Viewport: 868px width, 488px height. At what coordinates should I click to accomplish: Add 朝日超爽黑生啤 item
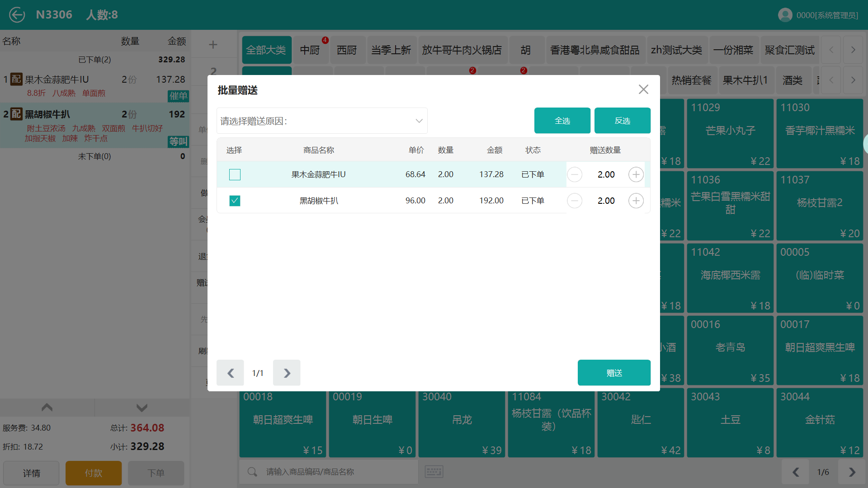tap(820, 350)
